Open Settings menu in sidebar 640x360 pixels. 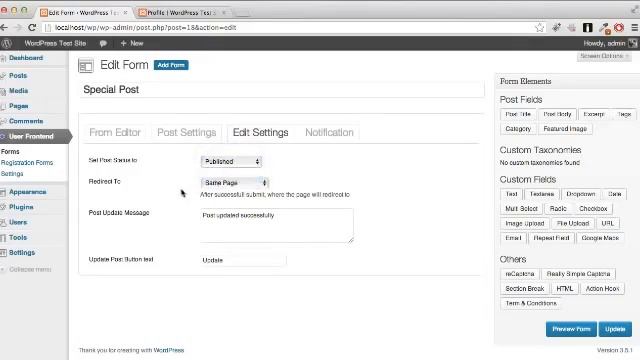[x=22, y=253]
